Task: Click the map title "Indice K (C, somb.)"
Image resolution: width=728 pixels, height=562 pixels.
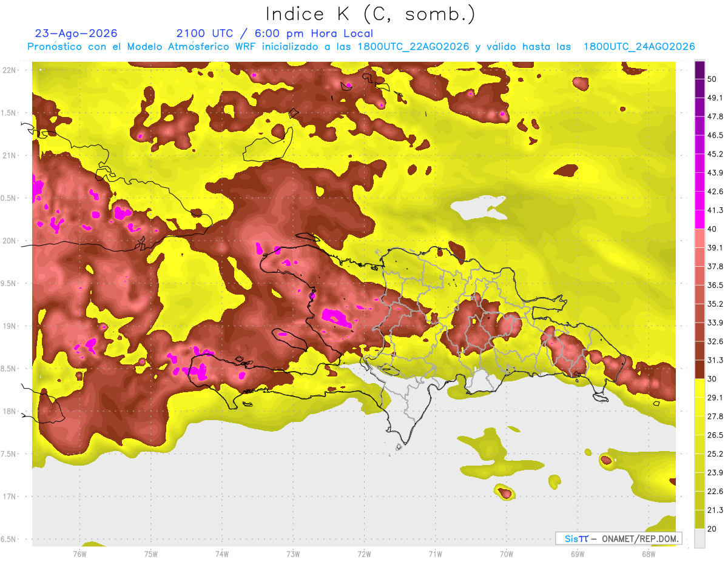Action: tap(370, 15)
